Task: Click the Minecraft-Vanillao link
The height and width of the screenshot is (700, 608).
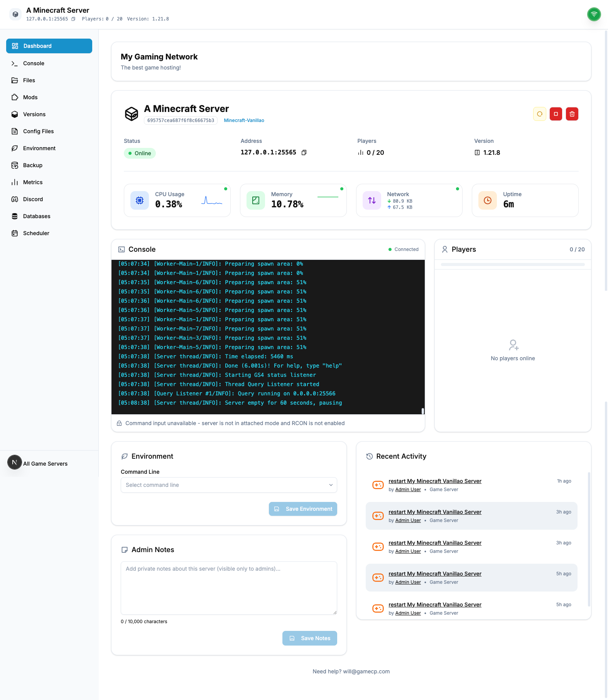Action: pyautogui.click(x=244, y=120)
